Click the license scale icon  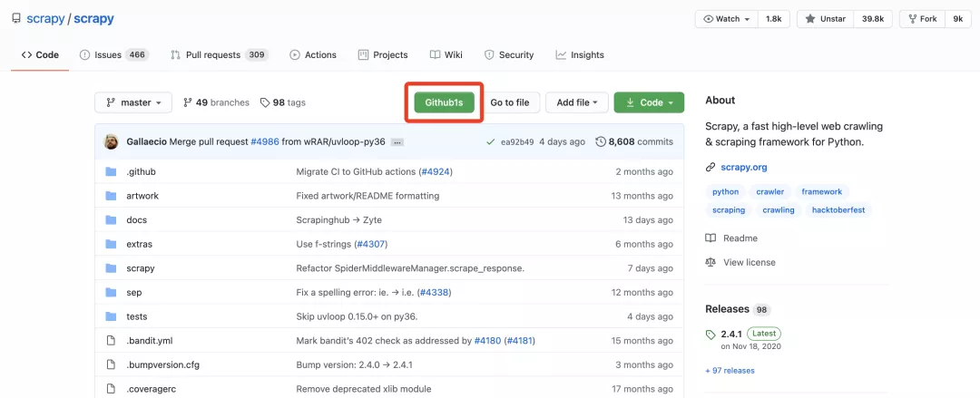tap(710, 262)
